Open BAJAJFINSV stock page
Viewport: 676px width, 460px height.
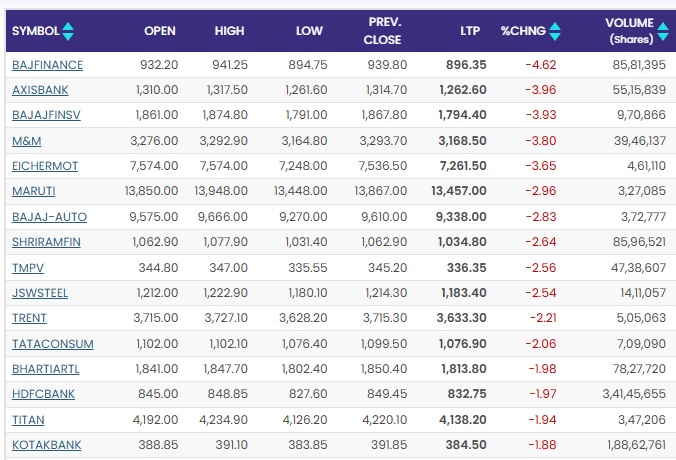46,115
